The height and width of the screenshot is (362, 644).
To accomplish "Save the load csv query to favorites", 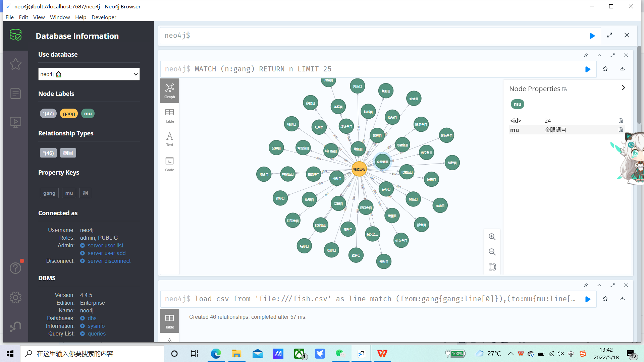I will [605, 299].
